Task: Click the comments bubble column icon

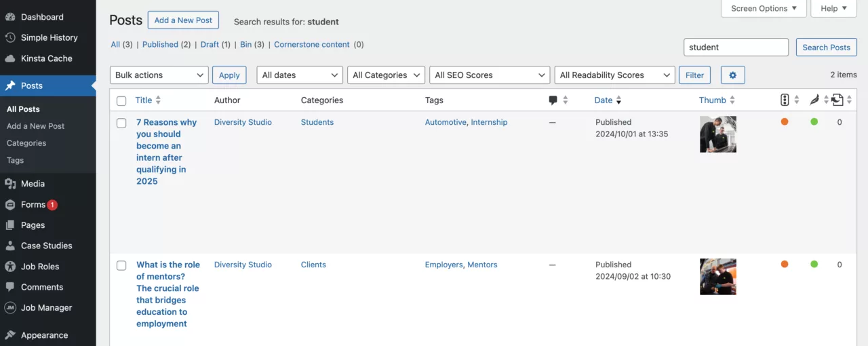Action: point(553,100)
